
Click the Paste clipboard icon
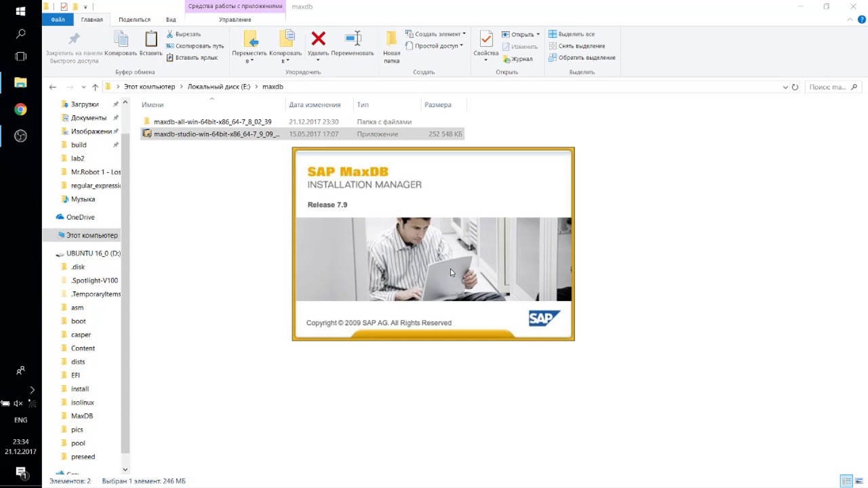[x=151, y=39]
